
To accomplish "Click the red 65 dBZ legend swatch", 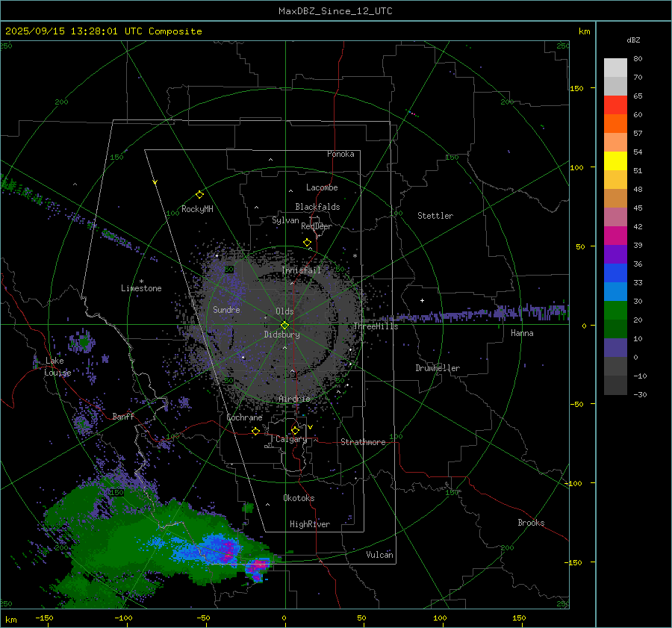I will coord(615,105).
